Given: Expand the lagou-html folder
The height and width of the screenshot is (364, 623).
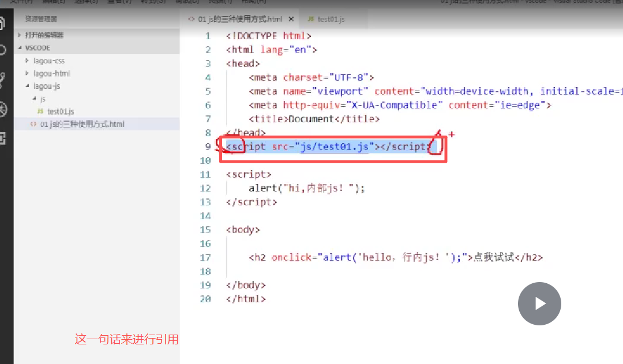Looking at the screenshot, I should point(52,73).
